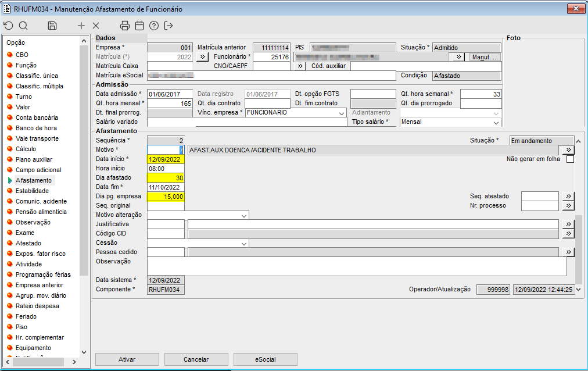Screen dimensions: 588x371
Task: Check the 'Não gerar em folha' checkbox
Action: pyautogui.click(x=570, y=159)
